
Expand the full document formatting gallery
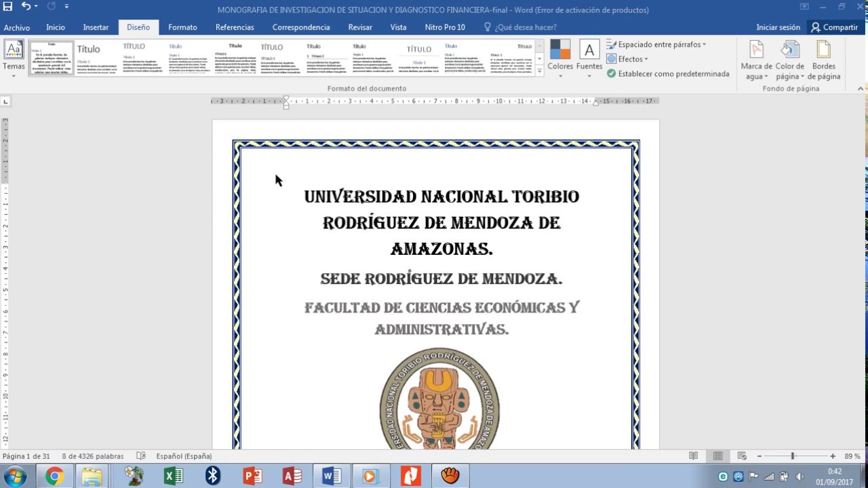point(540,70)
